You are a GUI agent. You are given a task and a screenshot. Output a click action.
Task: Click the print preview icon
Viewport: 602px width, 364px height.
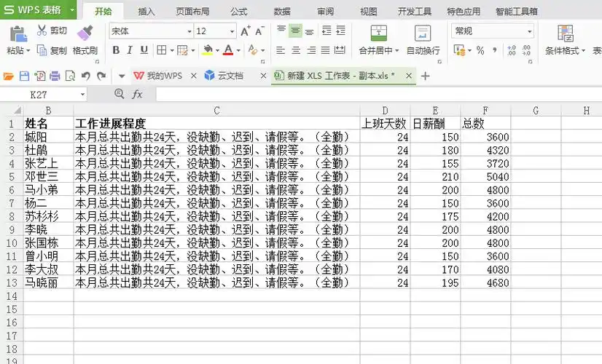[x=70, y=76]
